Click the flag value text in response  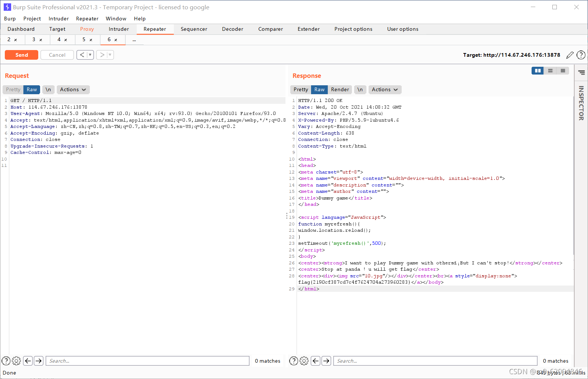[355, 282]
